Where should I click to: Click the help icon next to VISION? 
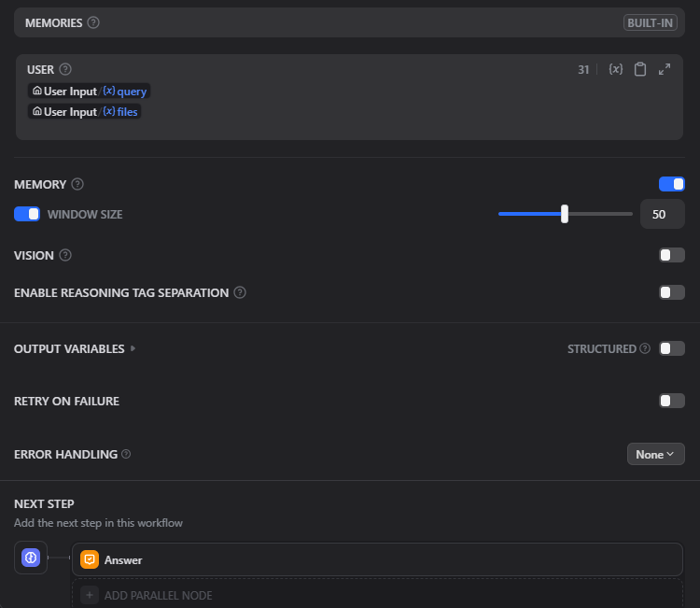coord(65,255)
